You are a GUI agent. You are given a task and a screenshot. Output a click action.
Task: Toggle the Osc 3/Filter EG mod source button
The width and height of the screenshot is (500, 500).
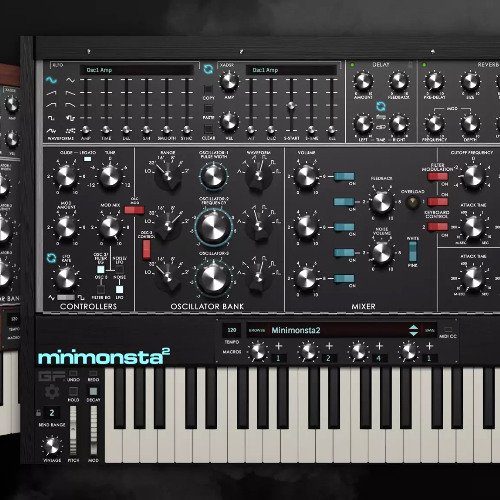(x=101, y=269)
